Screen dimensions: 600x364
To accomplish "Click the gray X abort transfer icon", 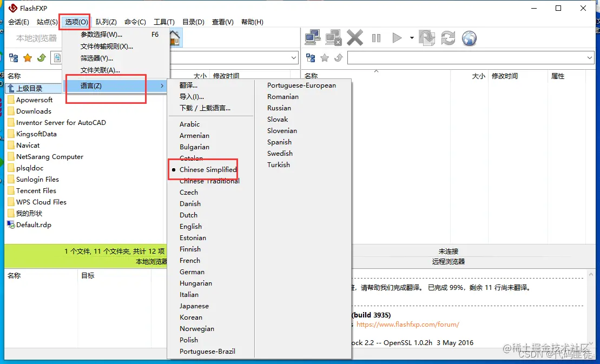I will point(355,38).
